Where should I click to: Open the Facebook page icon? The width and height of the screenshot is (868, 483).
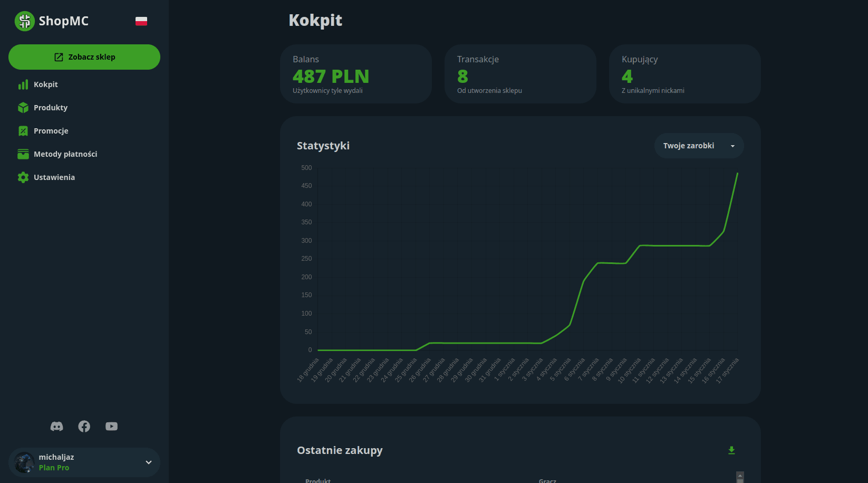point(84,427)
